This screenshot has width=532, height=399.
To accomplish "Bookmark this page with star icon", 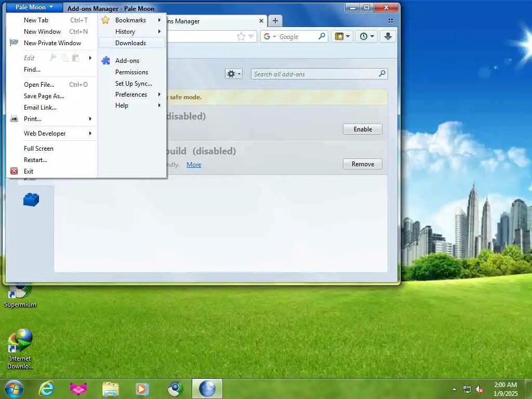I will [x=241, y=36].
